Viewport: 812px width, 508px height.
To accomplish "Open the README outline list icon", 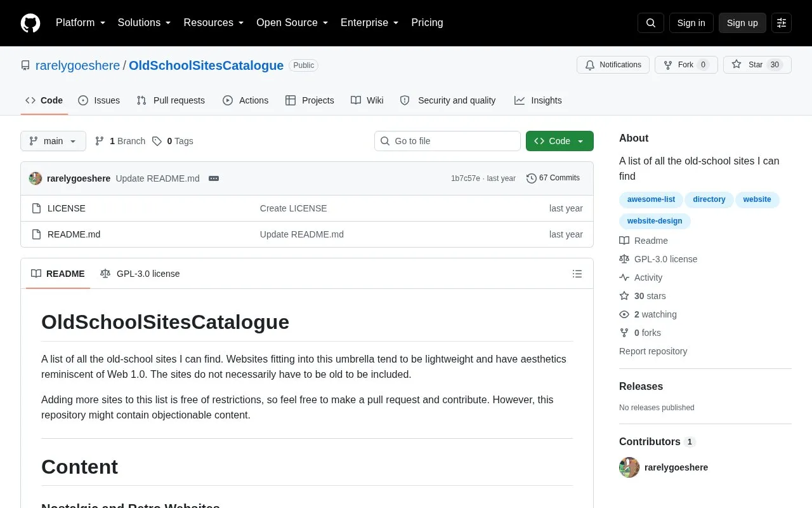I will (577, 274).
